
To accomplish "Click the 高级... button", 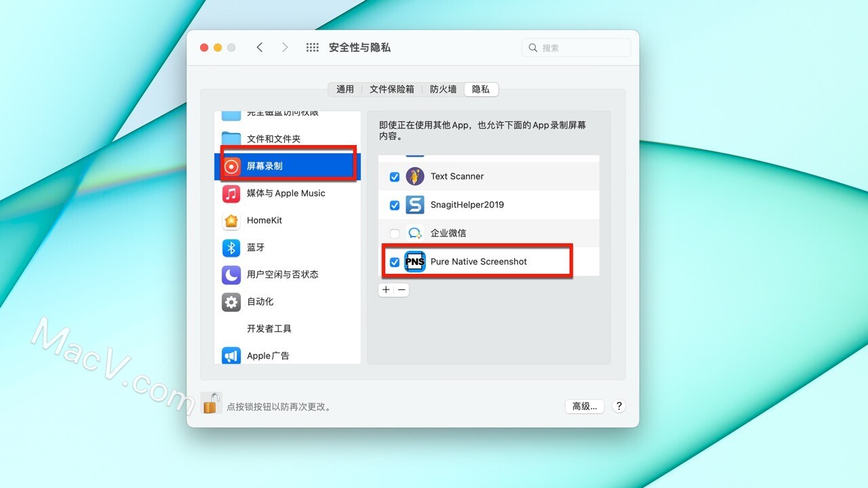I will coord(585,406).
